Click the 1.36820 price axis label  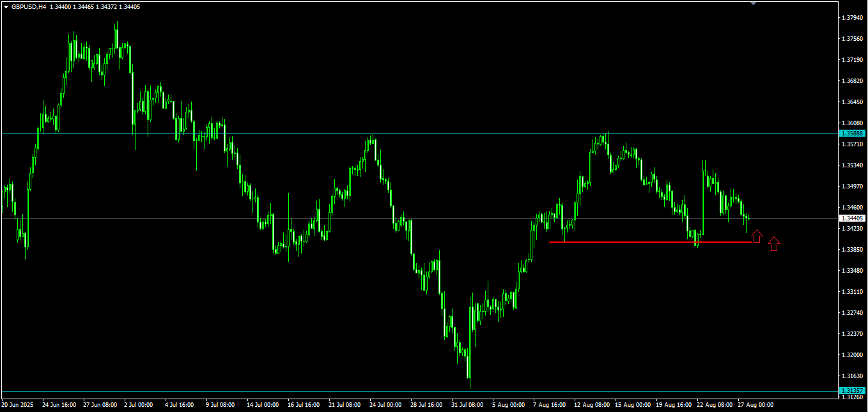[853, 81]
